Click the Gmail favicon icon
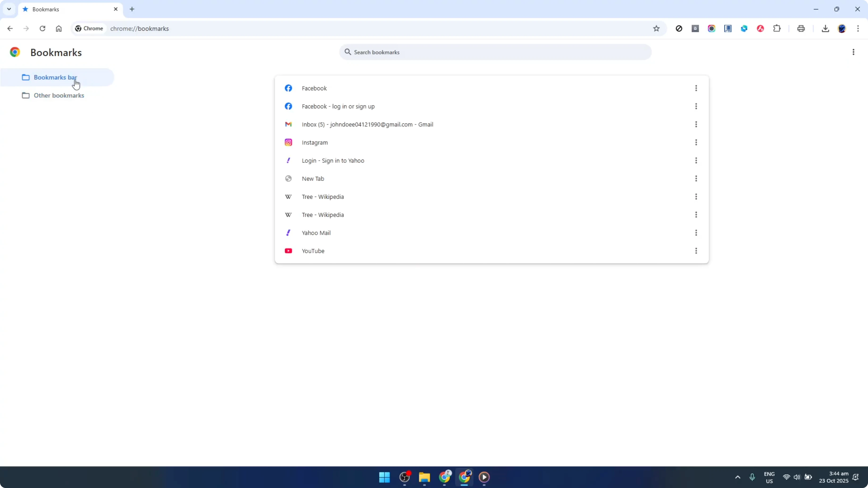868x488 pixels. [x=288, y=124]
